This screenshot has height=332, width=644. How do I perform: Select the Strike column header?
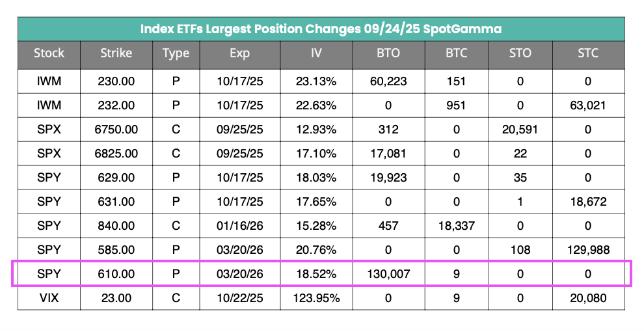116,53
